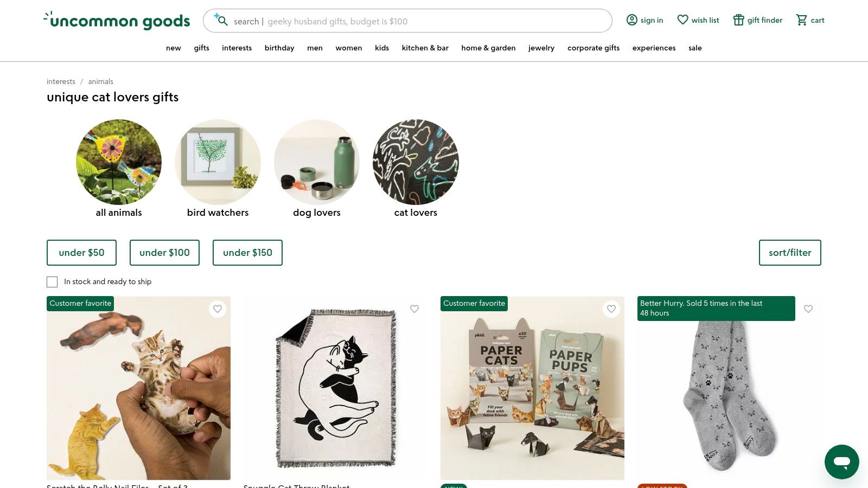Check In stock and ready to ship
Screen dimensions: 868x488
pyautogui.click(x=52, y=282)
